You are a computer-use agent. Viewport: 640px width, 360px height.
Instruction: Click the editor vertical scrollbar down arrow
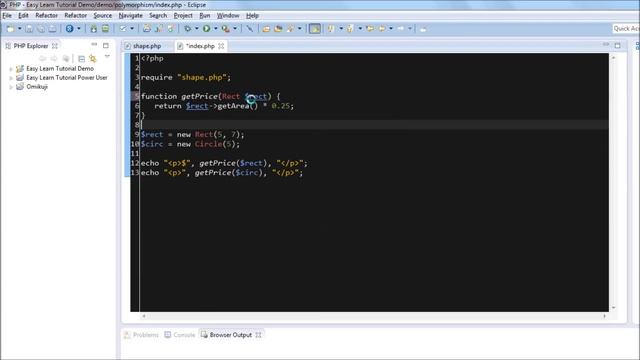pyautogui.click(x=613, y=308)
